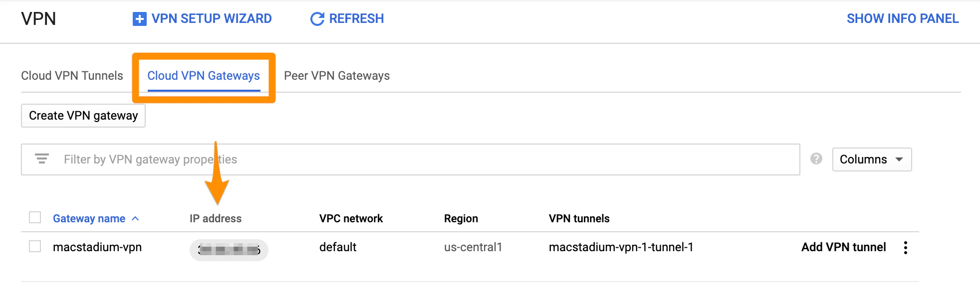Switch to the Cloud VPN Tunnels tab
This screenshot has width=980, height=305.
pyautogui.click(x=71, y=76)
